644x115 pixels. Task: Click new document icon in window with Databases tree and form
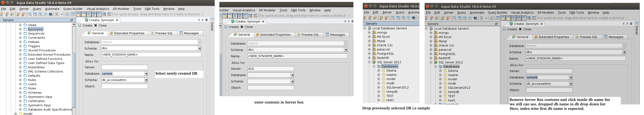point(482,18)
